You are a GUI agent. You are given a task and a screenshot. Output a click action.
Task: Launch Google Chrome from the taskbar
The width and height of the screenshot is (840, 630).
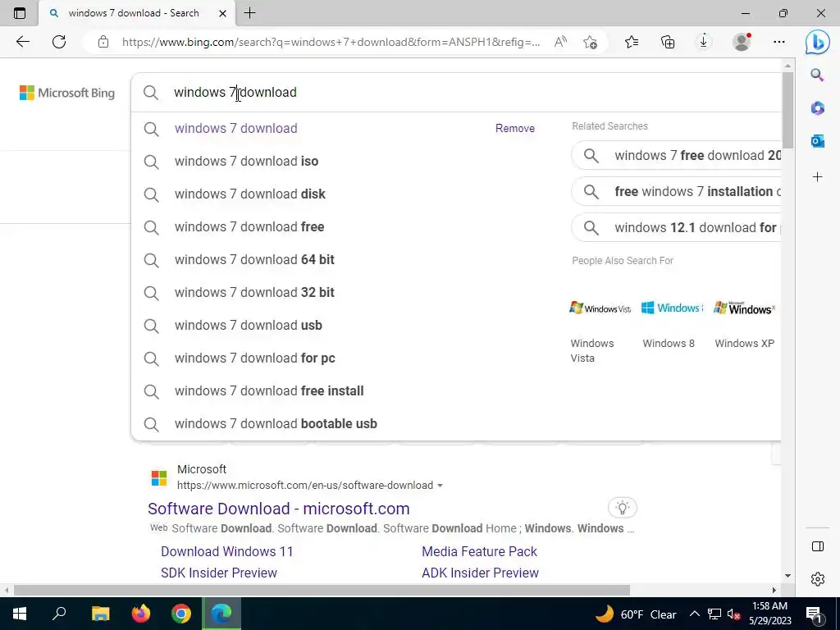[x=181, y=614]
